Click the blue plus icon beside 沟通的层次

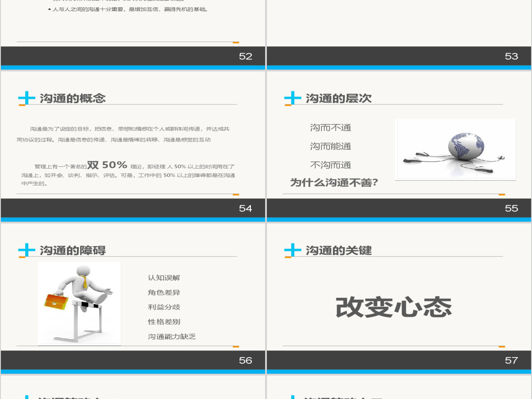[293, 98]
